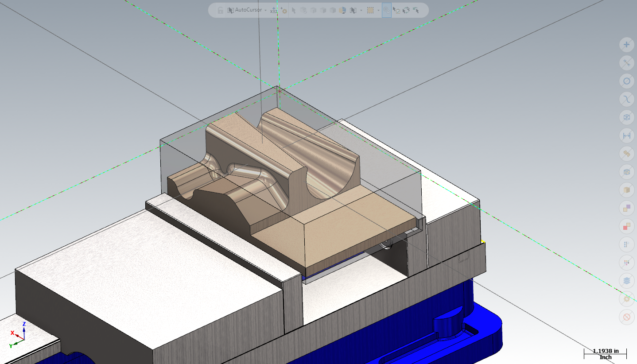Select the plain arrow cursor icon
Viewport: 637px width, 364px height.
click(x=294, y=10)
